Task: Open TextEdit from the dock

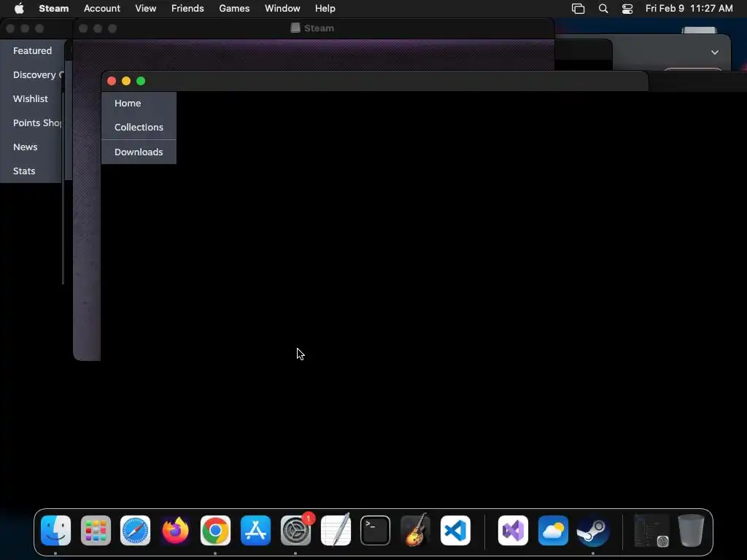Action: point(336,531)
